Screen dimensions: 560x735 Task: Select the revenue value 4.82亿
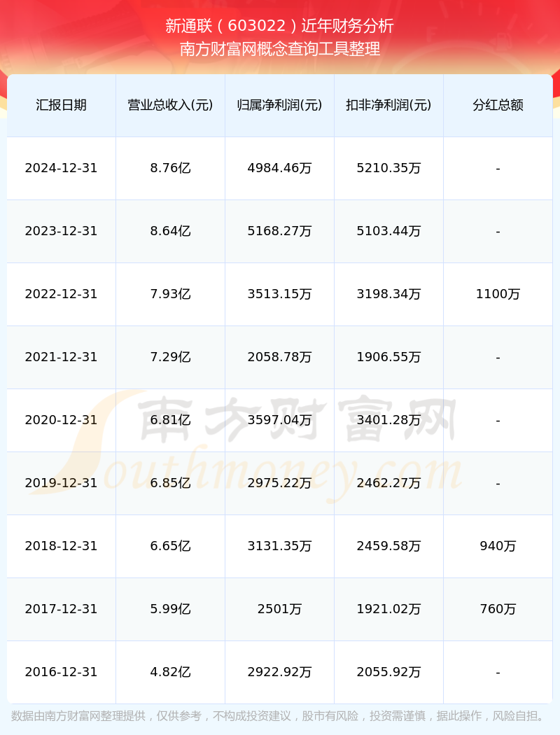coord(170,672)
